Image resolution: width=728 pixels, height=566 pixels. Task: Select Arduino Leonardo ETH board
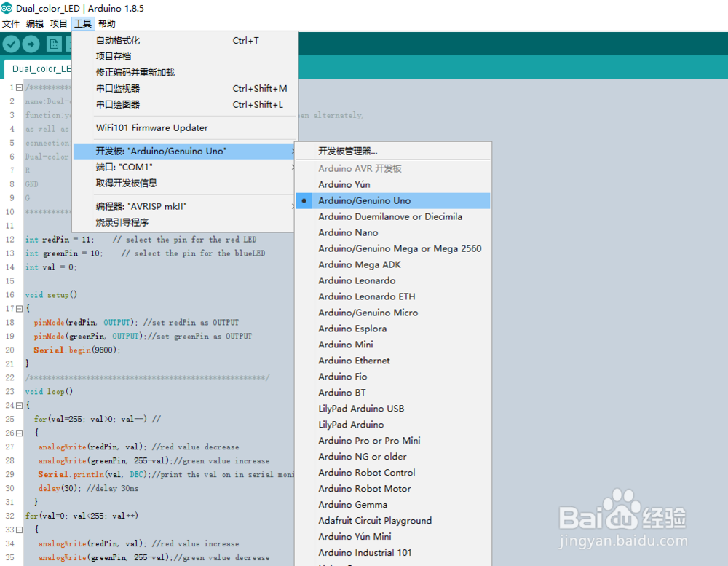tap(393, 296)
